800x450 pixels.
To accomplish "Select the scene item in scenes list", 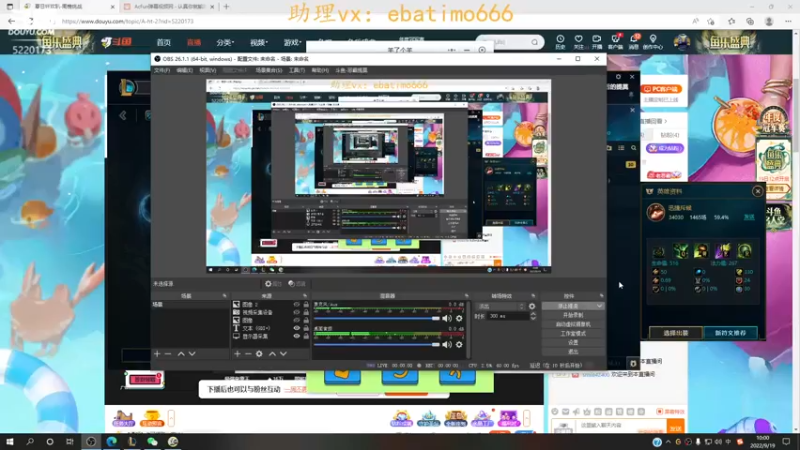I will pos(190,304).
